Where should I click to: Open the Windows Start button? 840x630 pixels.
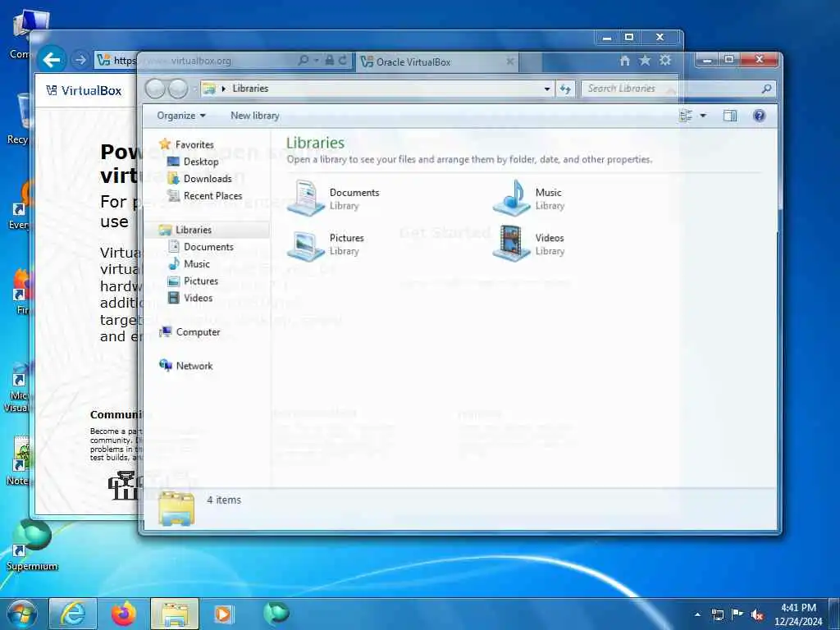click(x=21, y=614)
